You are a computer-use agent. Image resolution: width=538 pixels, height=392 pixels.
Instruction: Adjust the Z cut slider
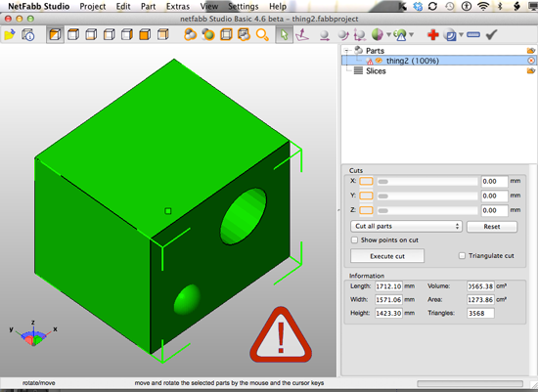click(x=427, y=210)
